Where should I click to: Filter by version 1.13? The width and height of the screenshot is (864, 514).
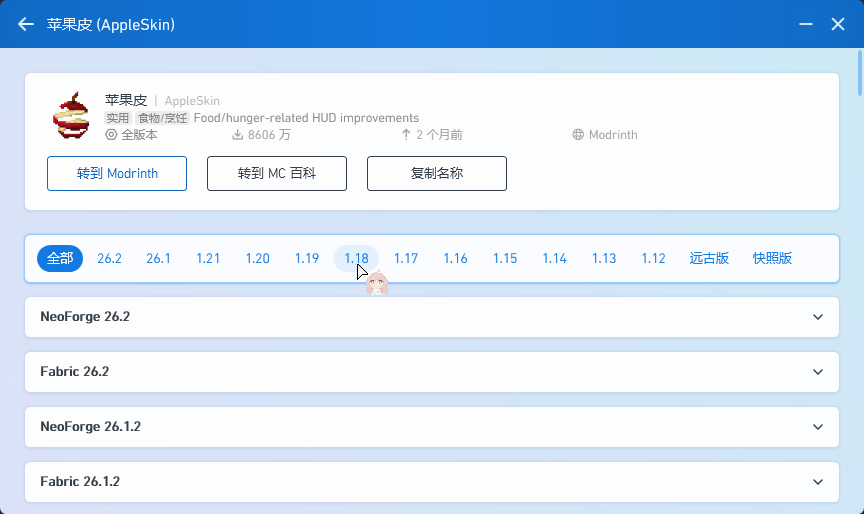[x=604, y=258]
